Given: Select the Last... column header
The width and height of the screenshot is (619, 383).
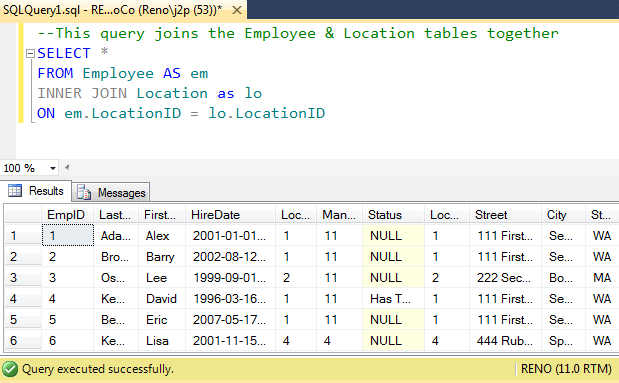Looking at the screenshot, I should [x=116, y=215].
